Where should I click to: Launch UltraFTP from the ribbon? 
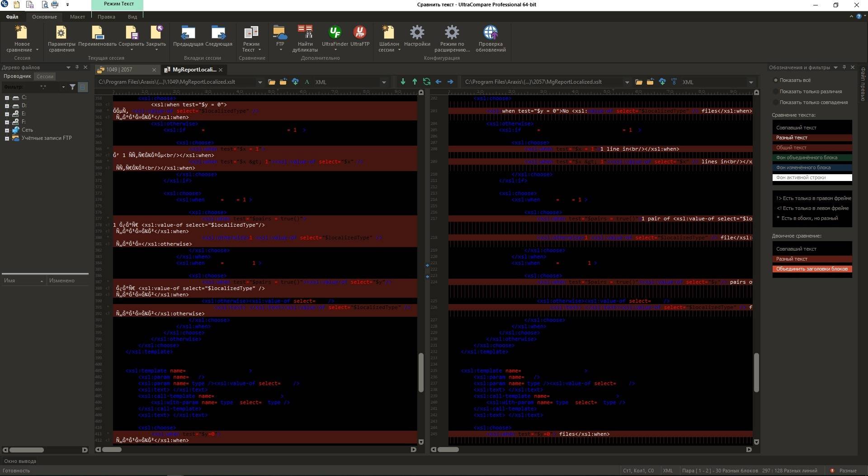pos(359,33)
